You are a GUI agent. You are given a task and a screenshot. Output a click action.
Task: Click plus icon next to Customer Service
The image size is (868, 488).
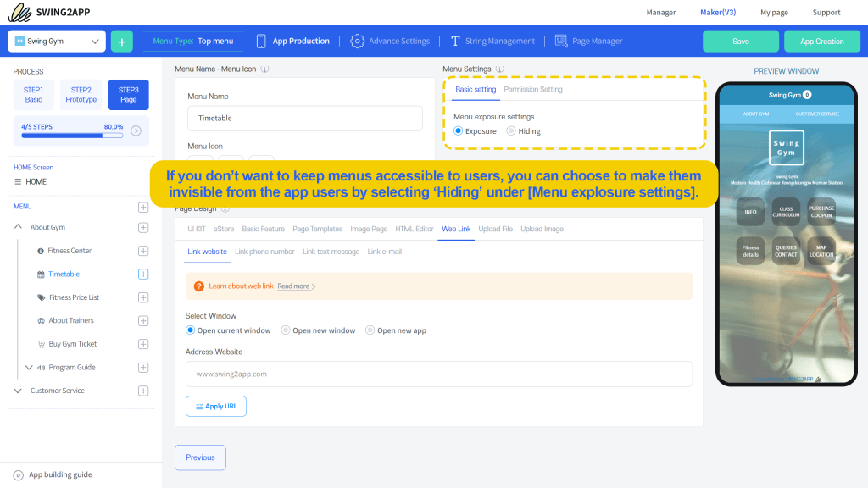point(142,391)
